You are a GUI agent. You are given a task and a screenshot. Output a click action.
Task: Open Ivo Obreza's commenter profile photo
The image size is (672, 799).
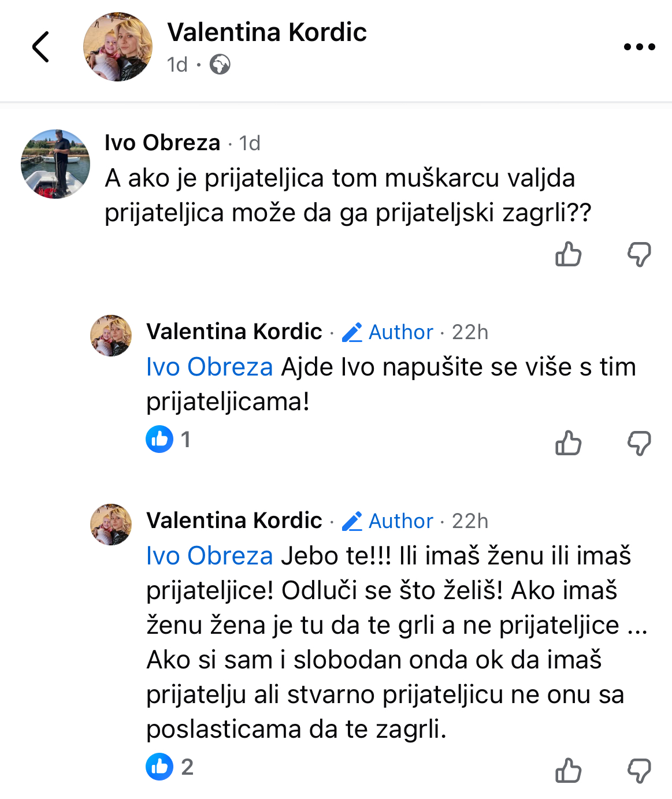click(55, 164)
